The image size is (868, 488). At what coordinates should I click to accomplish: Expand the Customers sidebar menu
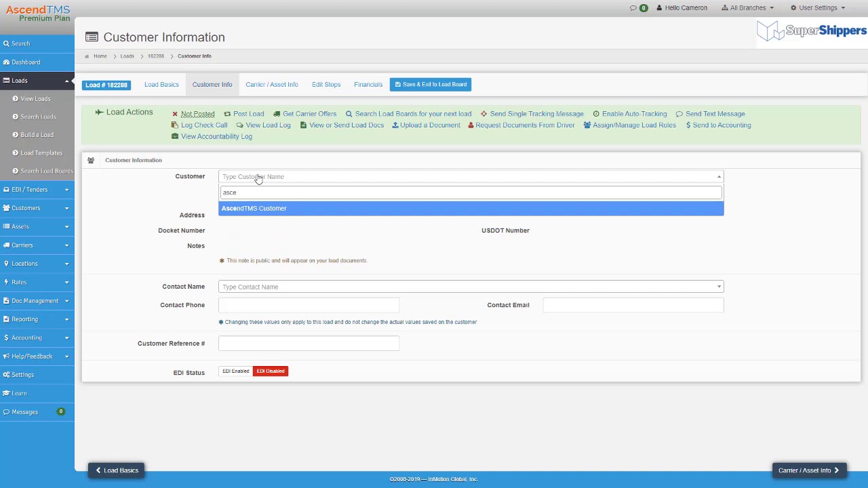[37, 208]
